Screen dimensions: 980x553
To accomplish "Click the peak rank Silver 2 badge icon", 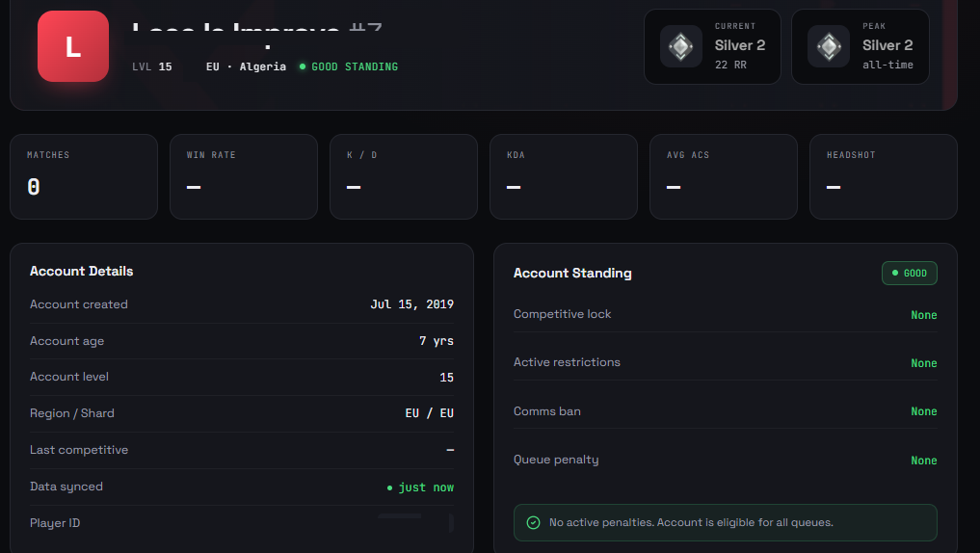I will (829, 46).
